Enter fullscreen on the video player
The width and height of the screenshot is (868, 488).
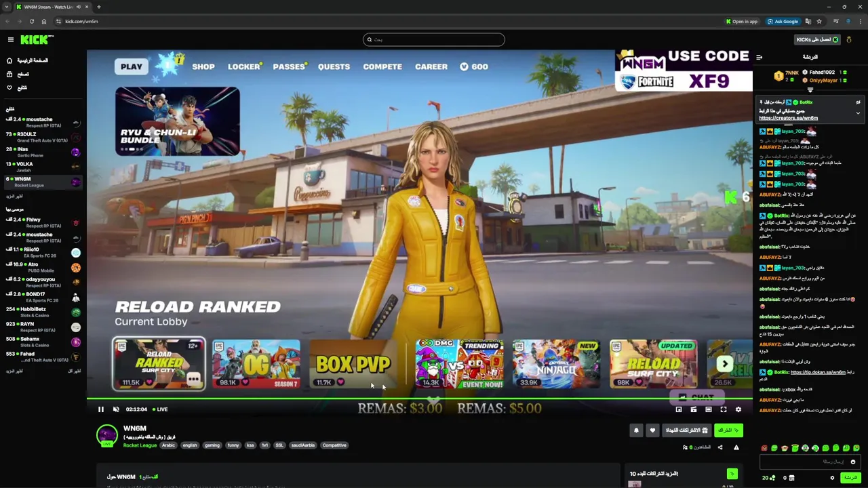click(x=724, y=409)
